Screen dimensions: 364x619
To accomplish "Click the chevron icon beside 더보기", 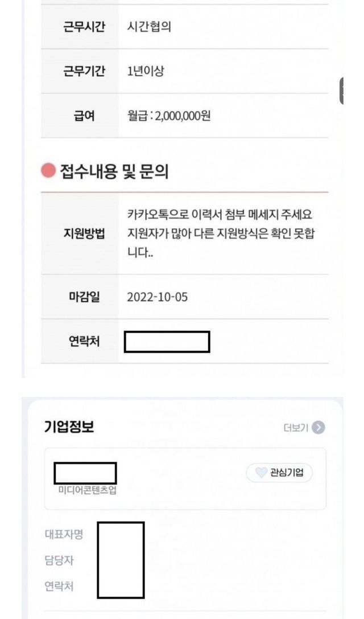I will (x=319, y=428).
